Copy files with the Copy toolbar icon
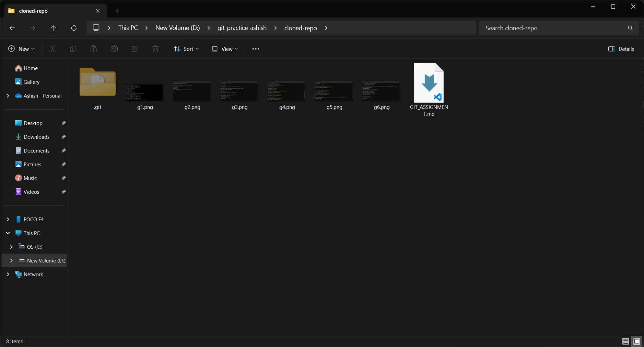This screenshot has height=347, width=644. pyautogui.click(x=73, y=49)
